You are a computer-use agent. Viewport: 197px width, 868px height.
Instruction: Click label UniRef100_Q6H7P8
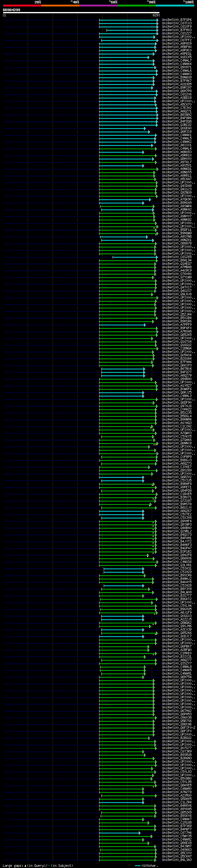tap(177, 91)
